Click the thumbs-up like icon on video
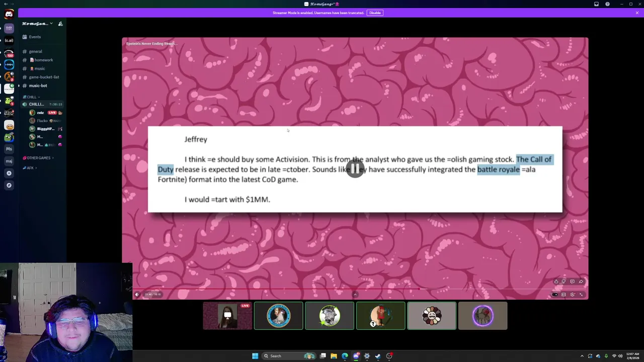This screenshot has height=362, width=644. coord(556,282)
